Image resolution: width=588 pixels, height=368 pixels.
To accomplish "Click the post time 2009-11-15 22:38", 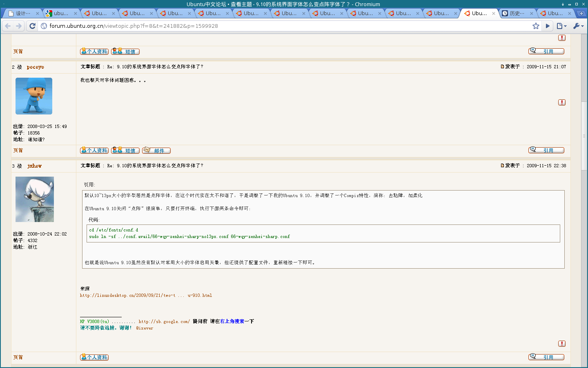I will [546, 166].
